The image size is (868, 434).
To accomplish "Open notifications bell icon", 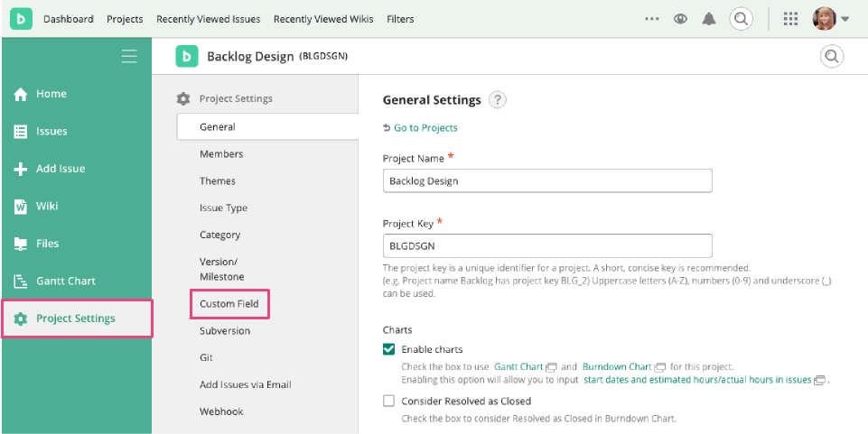I will 708,19.
